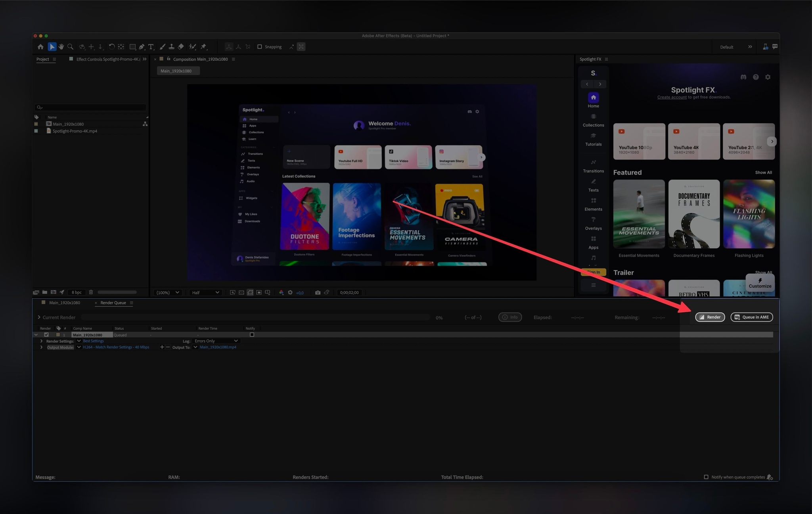812x514 pixels.
Task: Uncheck the Render checkbox for Main_1920x1080
Action: point(46,334)
